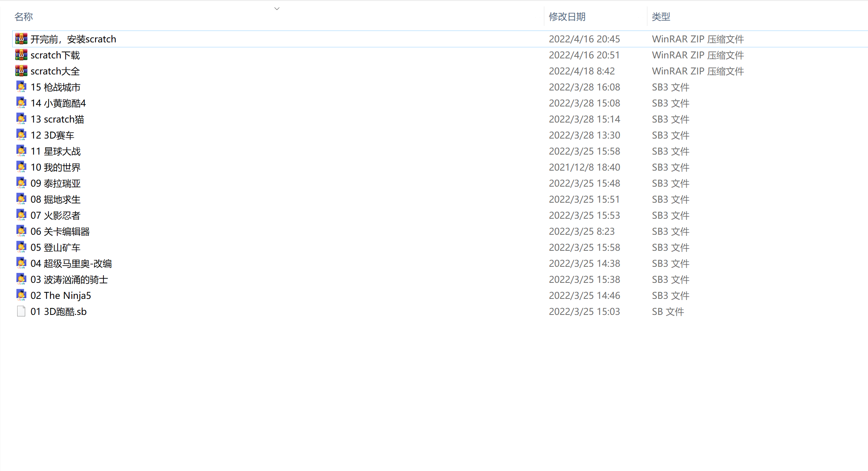Click date 2022/3/28 16:08
Viewport: 868px width, 471px height.
584,87
